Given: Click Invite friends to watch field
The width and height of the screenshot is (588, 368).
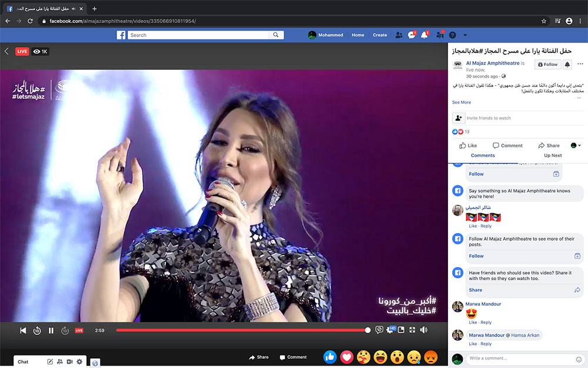Looking at the screenshot, I should [518, 118].
